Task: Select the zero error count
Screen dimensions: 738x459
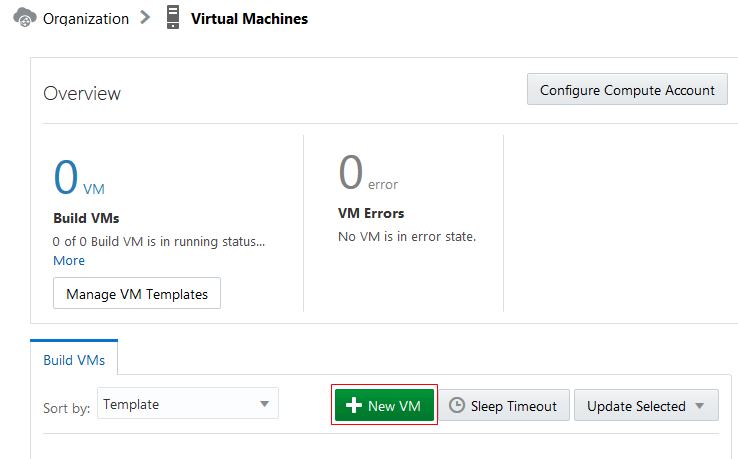Action: 350,173
